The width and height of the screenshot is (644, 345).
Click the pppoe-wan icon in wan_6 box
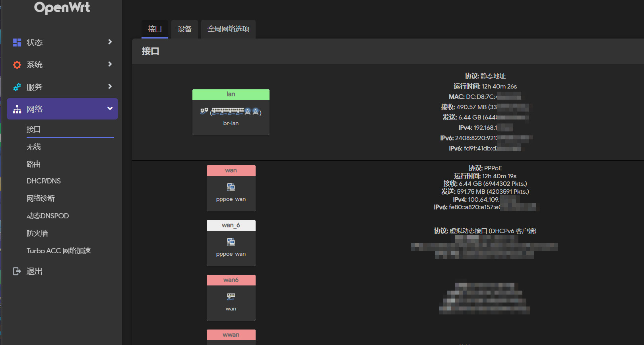tap(231, 242)
